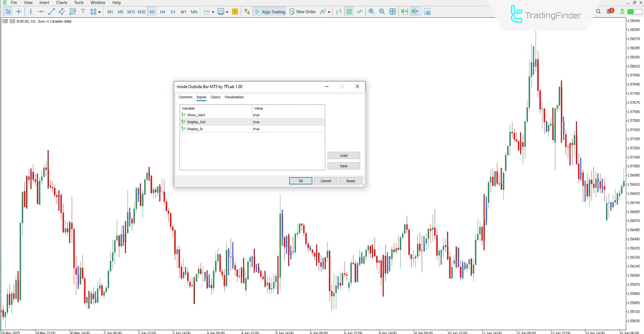Image resolution: width=644 pixels, height=334 pixels.
Task: Click the Zoom Out chart icon
Action: [x=382, y=11]
